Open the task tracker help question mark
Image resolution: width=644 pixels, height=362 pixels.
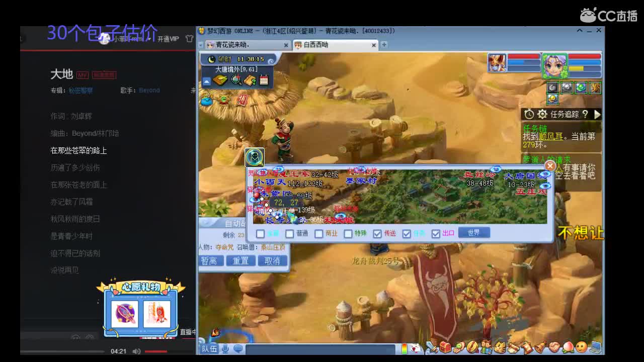[585, 114]
